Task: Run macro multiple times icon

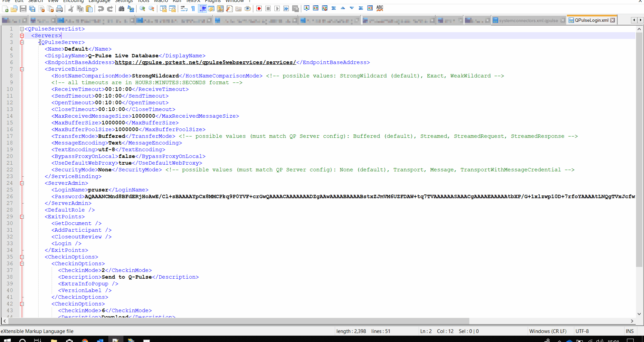Action: click(286, 9)
